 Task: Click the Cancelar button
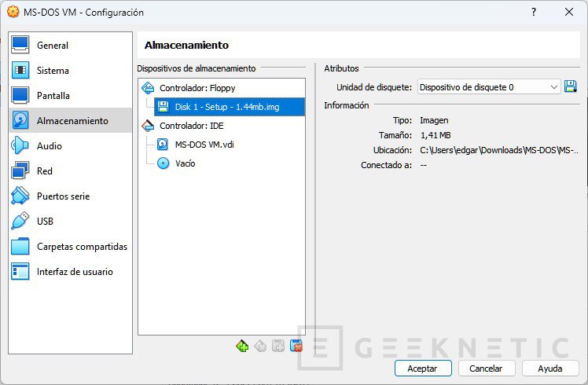(485, 368)
